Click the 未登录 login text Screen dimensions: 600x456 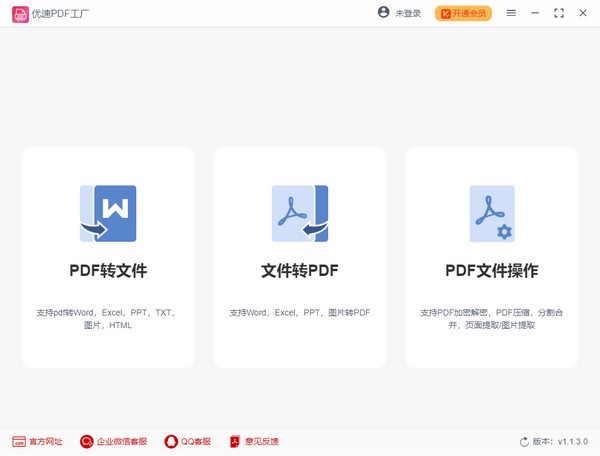point(408,14)
